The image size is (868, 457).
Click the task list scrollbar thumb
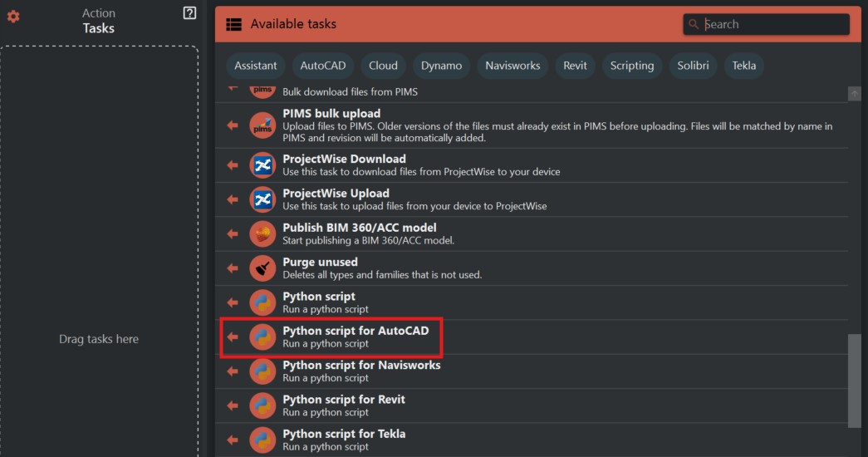pos(854,381)
